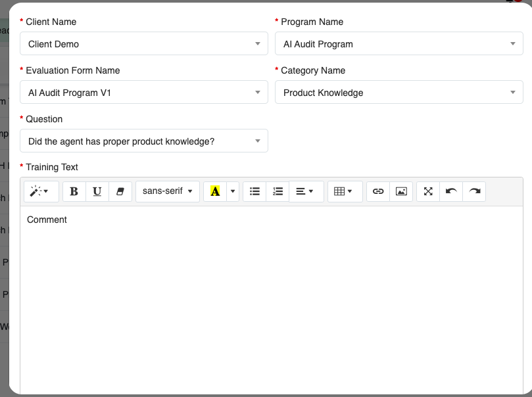This screenshot has height=397, width=532.
Task: Expand the Evaluation Form Name dropdown
Action: point(144,93)
